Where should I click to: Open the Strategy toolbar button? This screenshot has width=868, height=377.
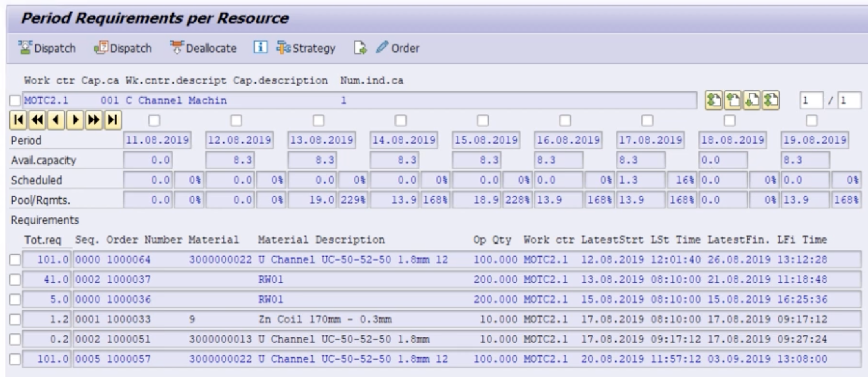click(306, 48)
